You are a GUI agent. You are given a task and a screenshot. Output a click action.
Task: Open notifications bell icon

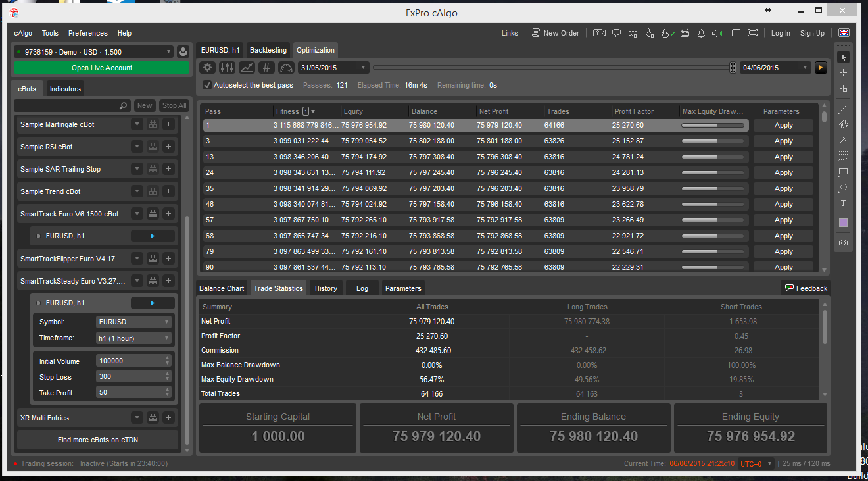pyautogui.click(x=701, y=33)
